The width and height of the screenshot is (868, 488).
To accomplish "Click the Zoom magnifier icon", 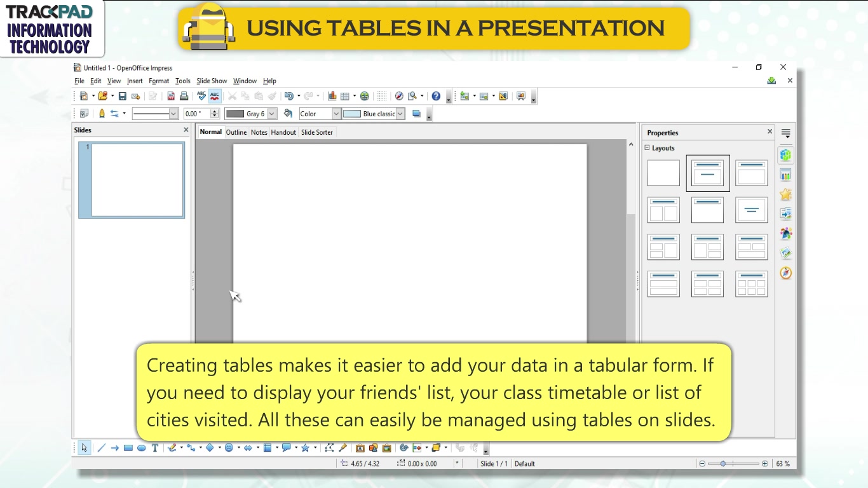I will tap(412, 97).
